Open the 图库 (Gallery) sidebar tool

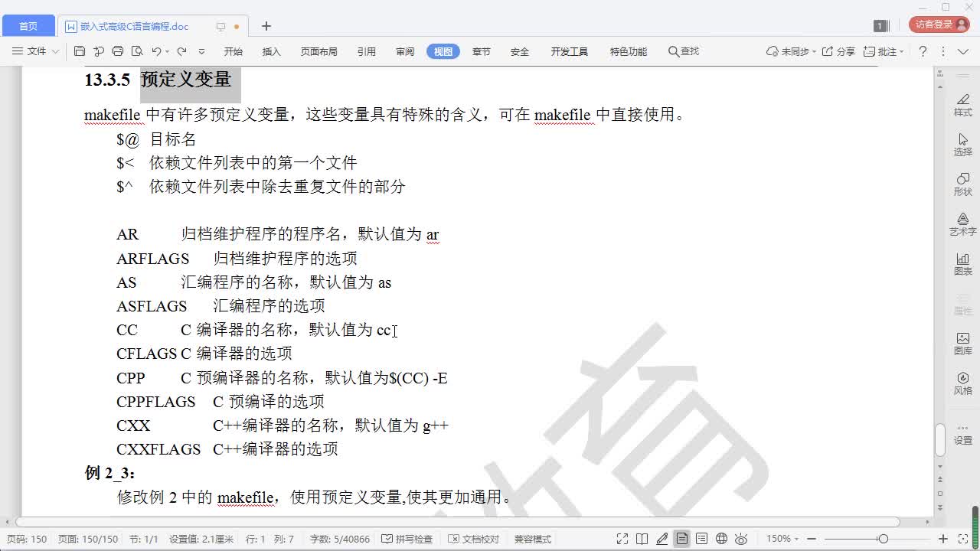pos(962,344)
